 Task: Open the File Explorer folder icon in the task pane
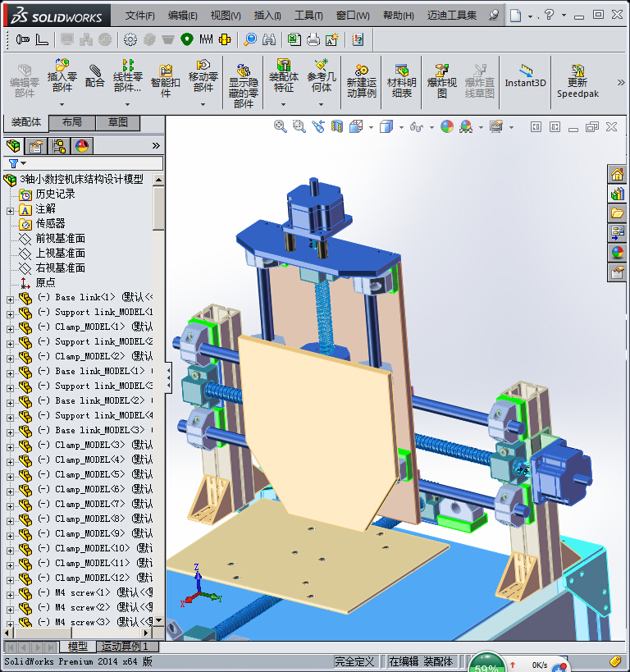point(617,213)
